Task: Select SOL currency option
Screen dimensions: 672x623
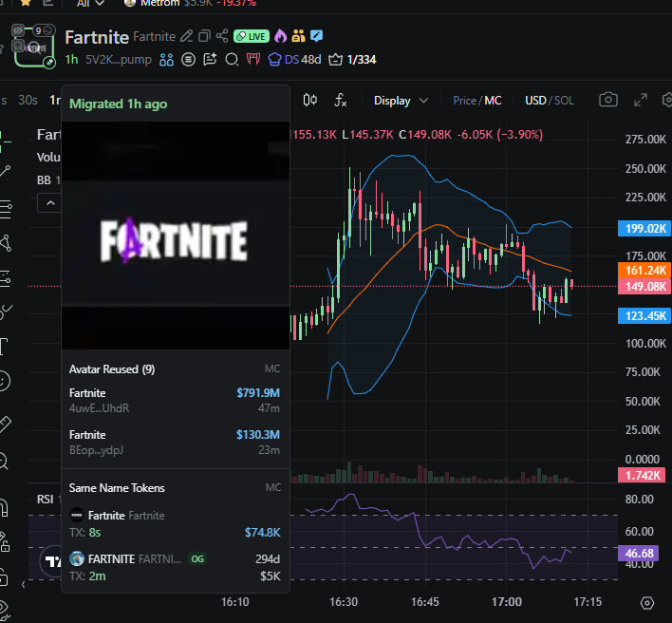Action: click(564, 101)
